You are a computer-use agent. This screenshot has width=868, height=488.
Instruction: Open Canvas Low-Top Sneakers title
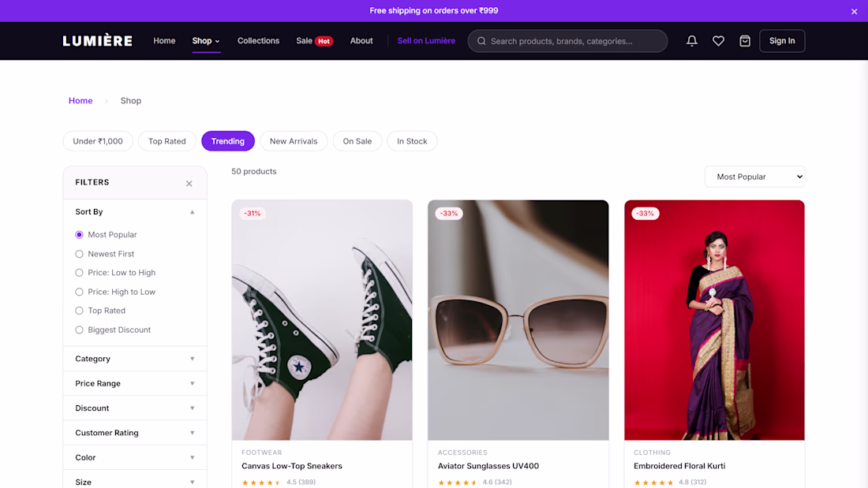point(292,466)
